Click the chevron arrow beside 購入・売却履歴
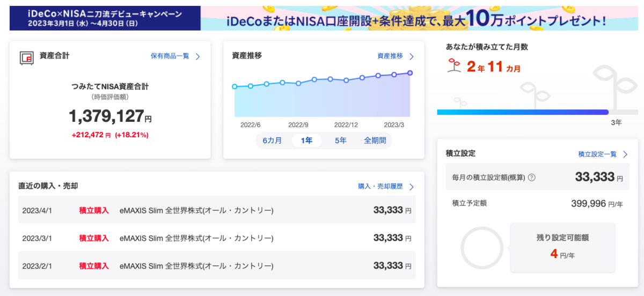The image size is (644, 296). tap(412, 187)
